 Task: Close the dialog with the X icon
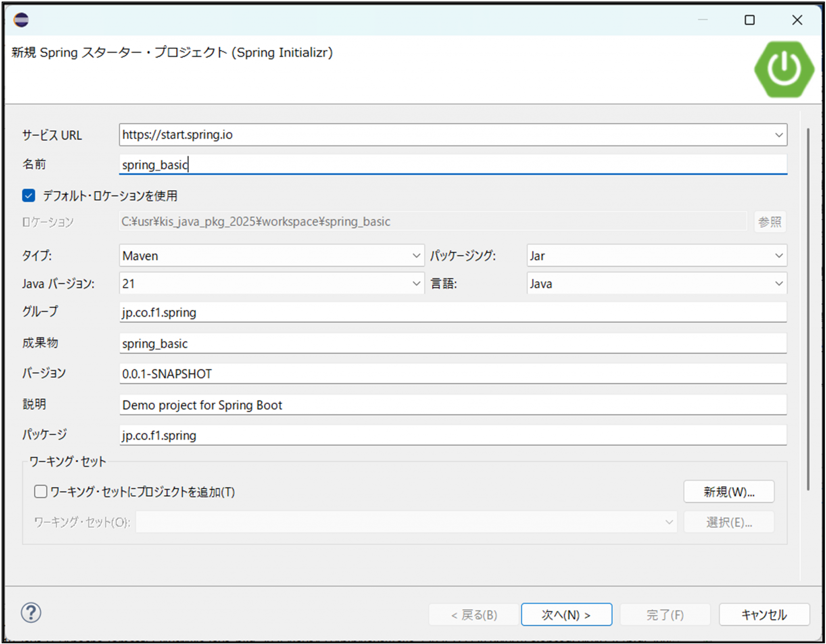pyautogui.click(x=797, y=20)
